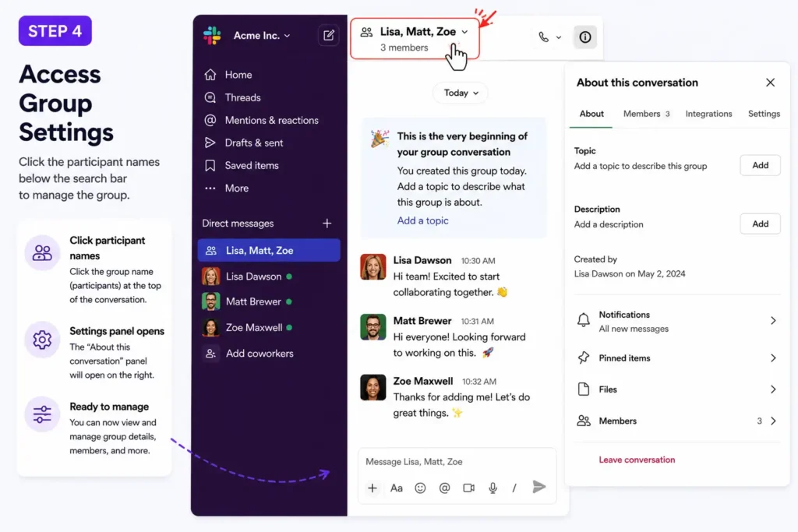Click the Message Lisa, Matt, Zoe field

click(x=457, y=462)
